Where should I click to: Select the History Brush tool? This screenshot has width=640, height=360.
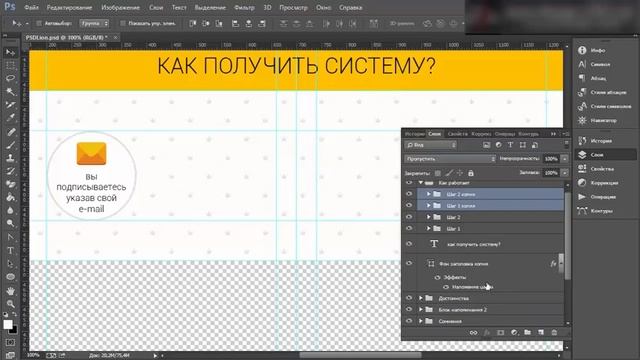(x=10, y=171)
